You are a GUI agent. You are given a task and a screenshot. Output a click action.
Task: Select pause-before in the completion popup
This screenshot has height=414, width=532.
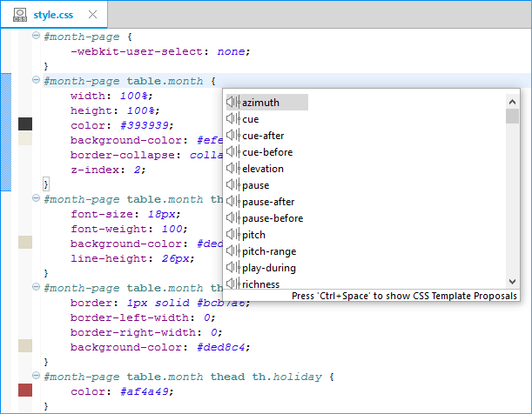coord(273,218)
